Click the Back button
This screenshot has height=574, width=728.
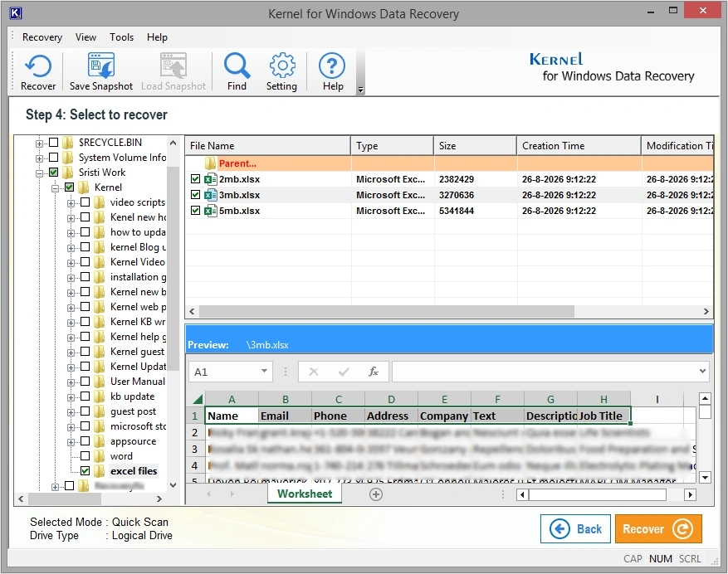point(575,528)
